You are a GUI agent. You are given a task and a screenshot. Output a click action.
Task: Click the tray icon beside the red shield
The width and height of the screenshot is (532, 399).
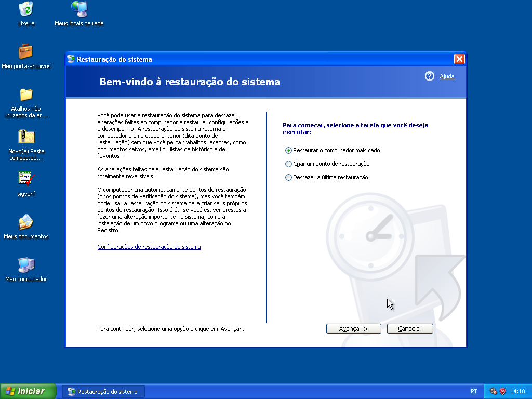click(x=493, y=391)
